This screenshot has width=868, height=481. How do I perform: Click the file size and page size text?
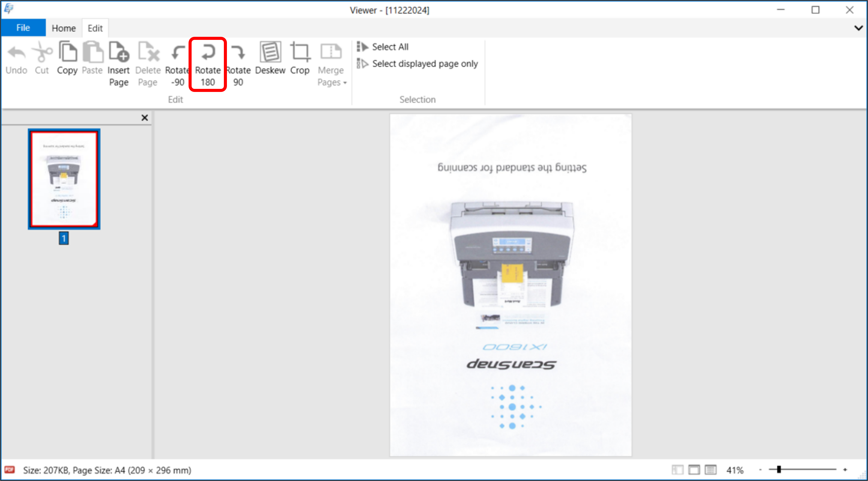(x=107, y=470)
